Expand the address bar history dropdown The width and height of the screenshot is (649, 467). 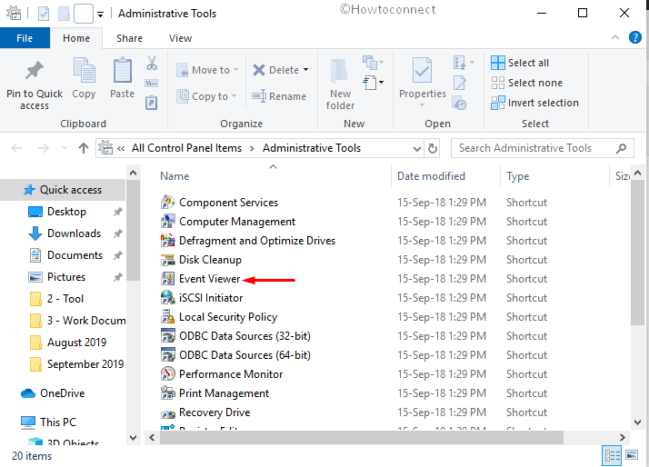pos(417,149)
